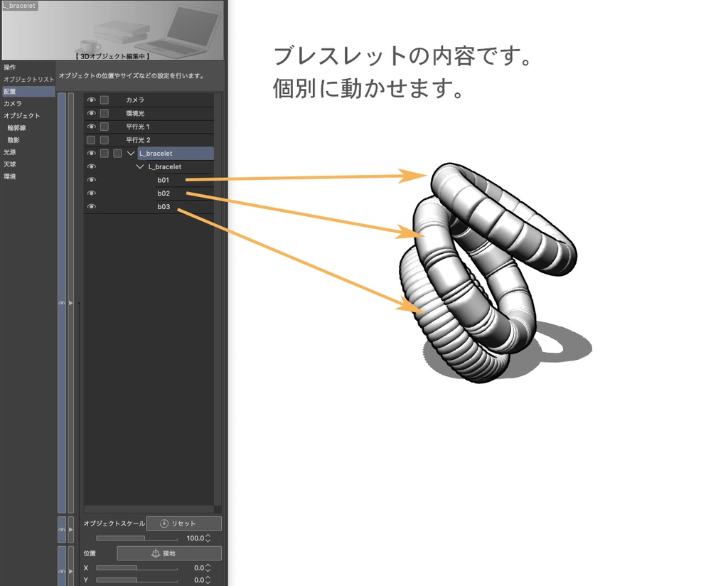Click the up stepper arrow next to 100.0
Screen dimensions: 728x586
[x=208, y=536]
